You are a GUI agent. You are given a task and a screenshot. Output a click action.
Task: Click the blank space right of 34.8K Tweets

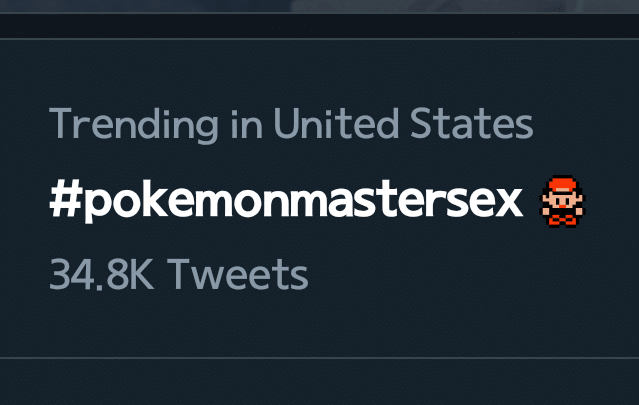450,273
